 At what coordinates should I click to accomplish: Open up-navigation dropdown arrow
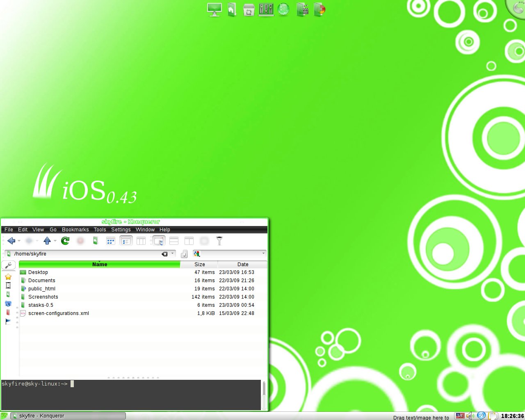click(55, 241)
